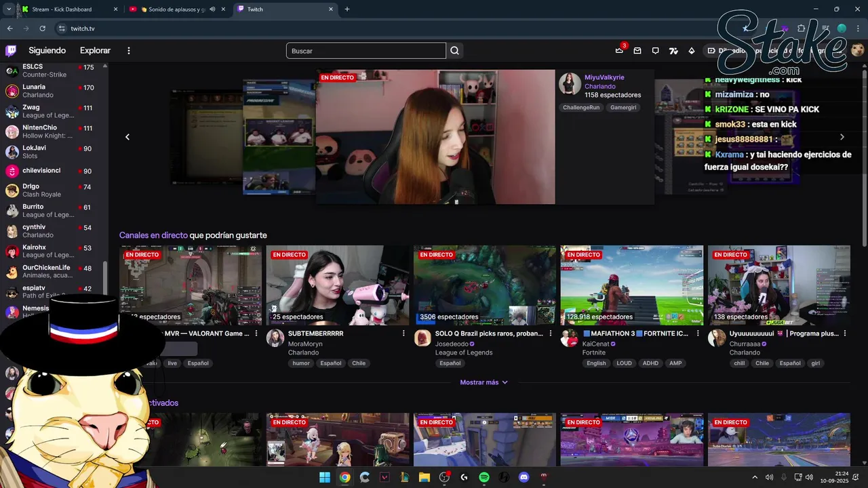Click MiyuValkyrie avatar in featured carousel

[x=570, y=83]
